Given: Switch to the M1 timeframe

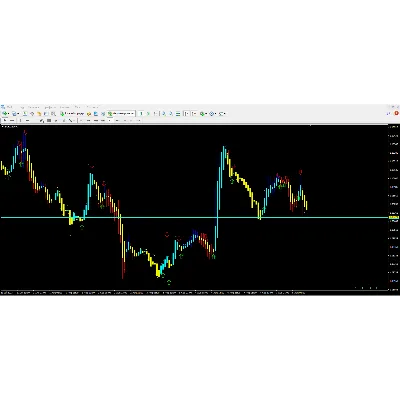Looking at the screenshot, I should click(x=81, y=120).
